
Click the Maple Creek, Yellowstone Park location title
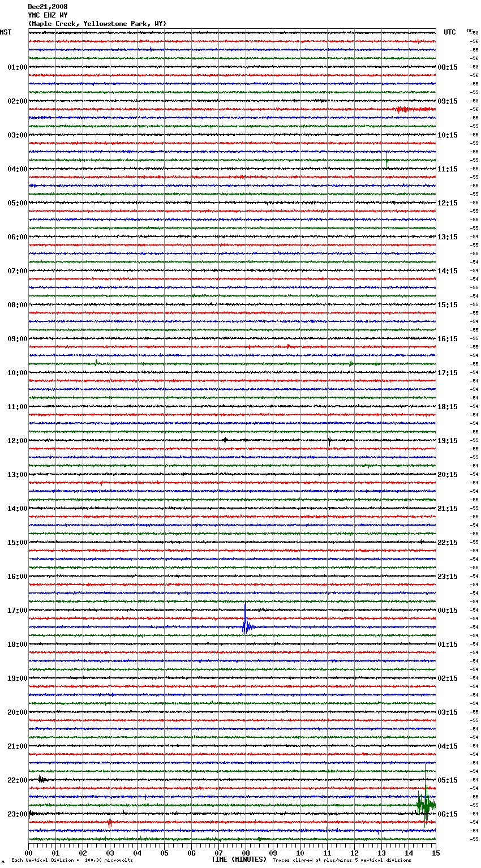coord(97,24)
